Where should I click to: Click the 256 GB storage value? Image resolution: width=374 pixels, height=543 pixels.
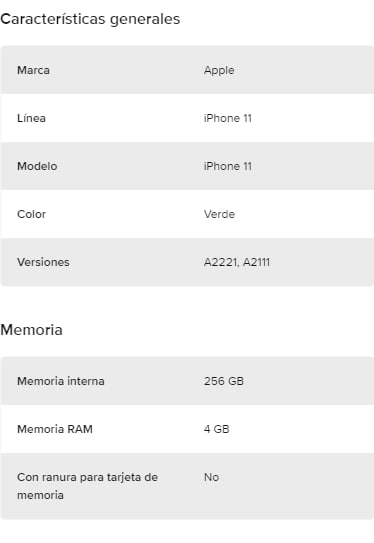tap(224, 381)
